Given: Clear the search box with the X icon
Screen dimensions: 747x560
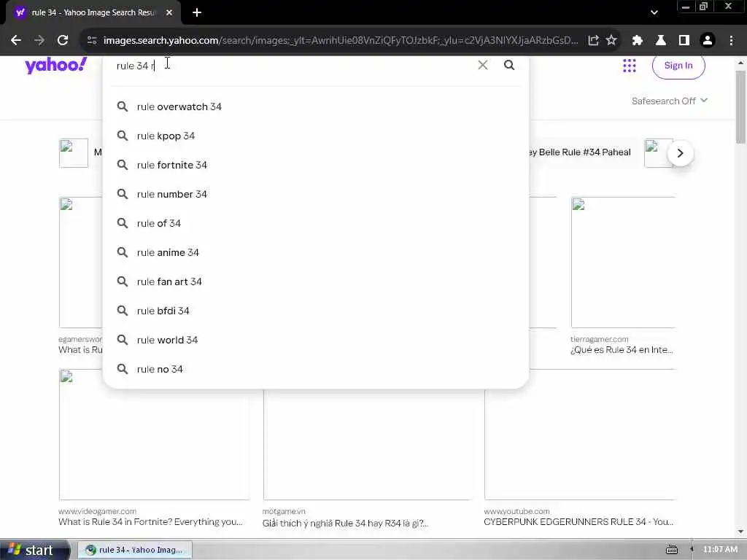Looking at the screenshot, I should pos(483,65).
